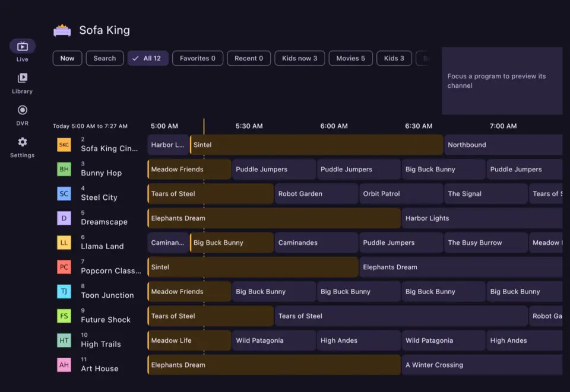Open the DVR record icon

[x=22, y=110]
